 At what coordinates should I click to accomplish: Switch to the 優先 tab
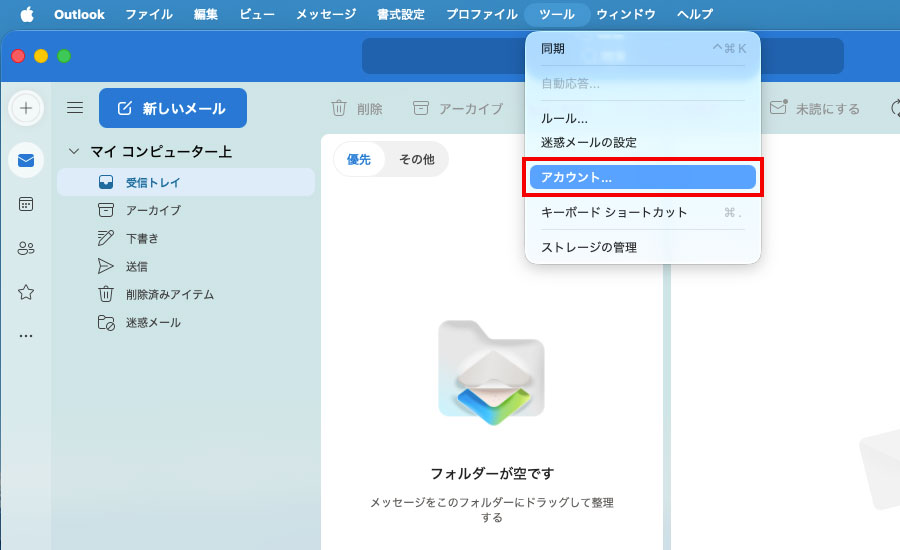coord(359,160)
